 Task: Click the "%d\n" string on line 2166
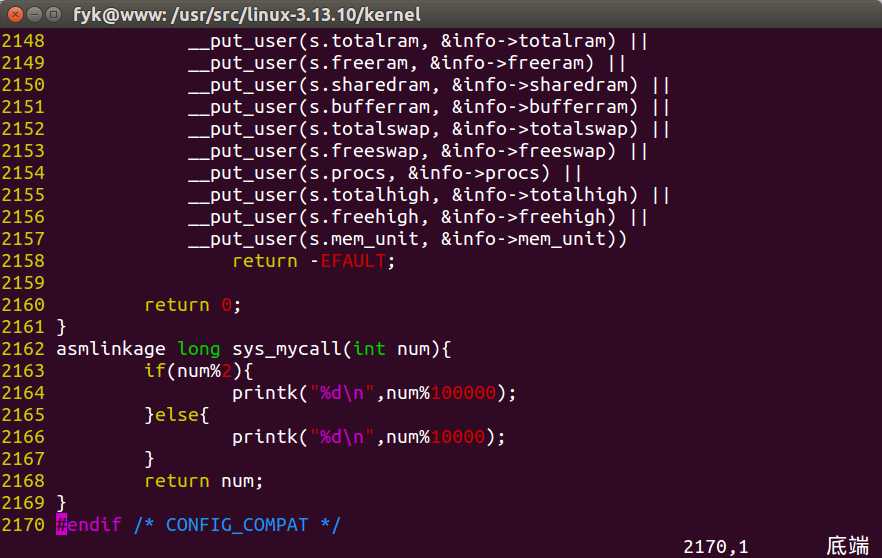[x=342, y=436]
